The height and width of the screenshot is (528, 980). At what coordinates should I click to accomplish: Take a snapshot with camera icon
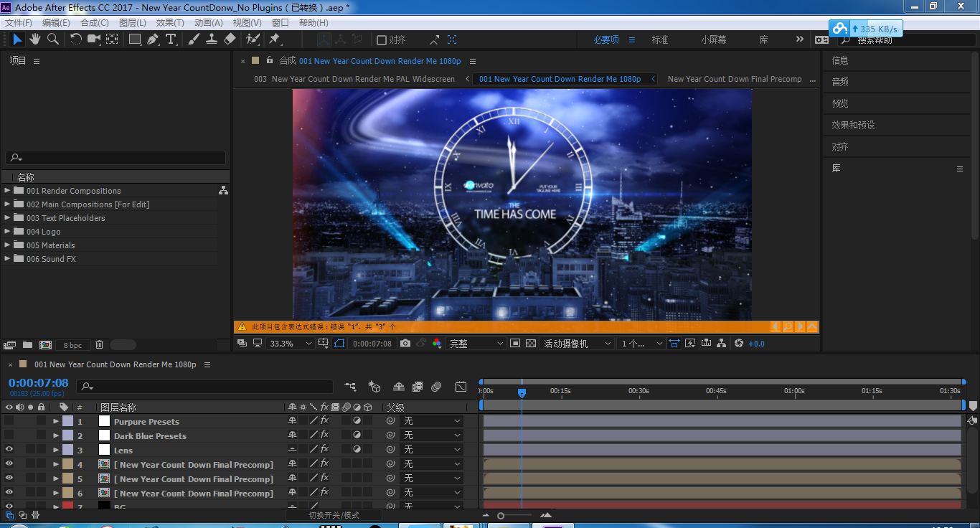tap(405, 344)
